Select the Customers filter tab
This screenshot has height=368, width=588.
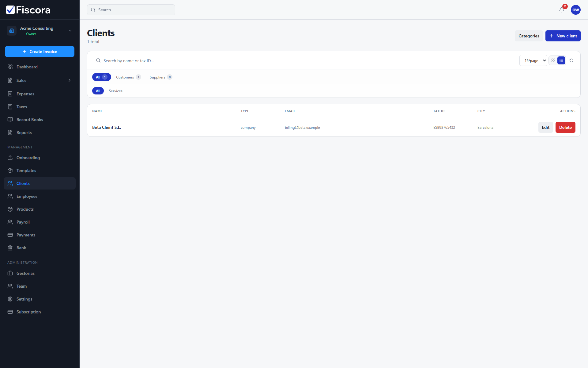[128, 77]
